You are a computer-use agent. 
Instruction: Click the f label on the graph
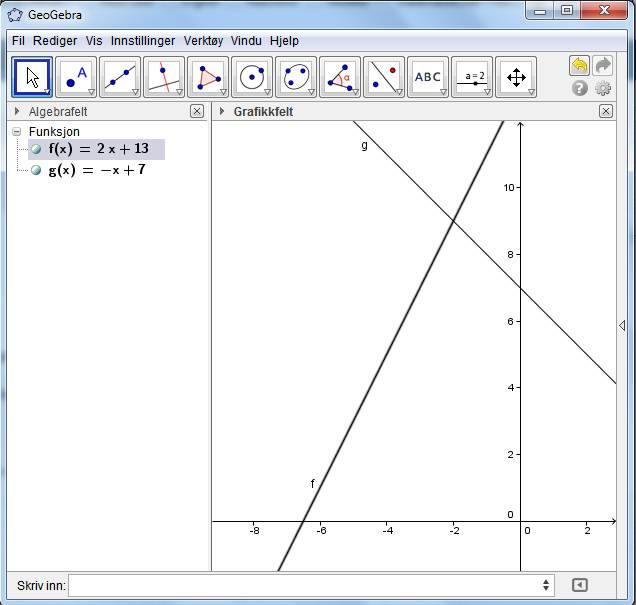tap(312, 483)
